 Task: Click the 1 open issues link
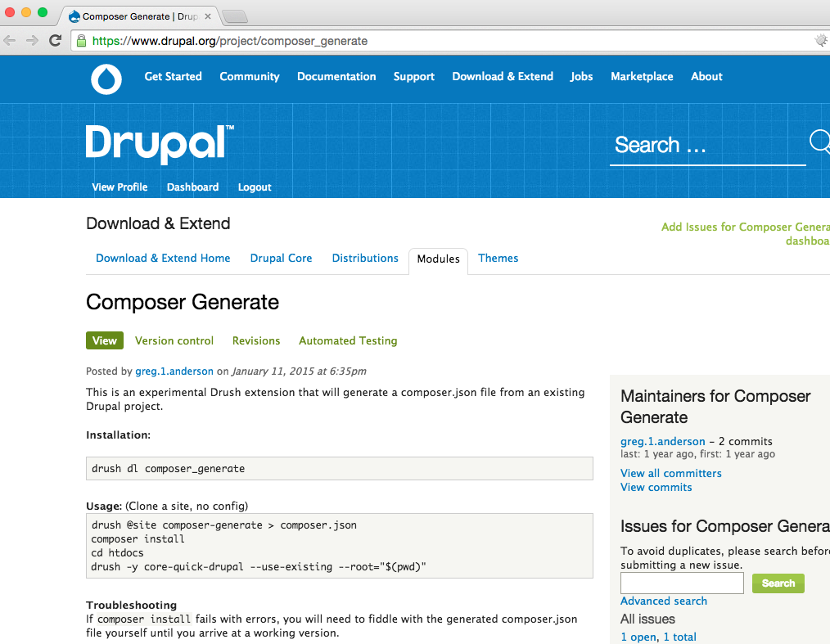click(x=638, y=637)
